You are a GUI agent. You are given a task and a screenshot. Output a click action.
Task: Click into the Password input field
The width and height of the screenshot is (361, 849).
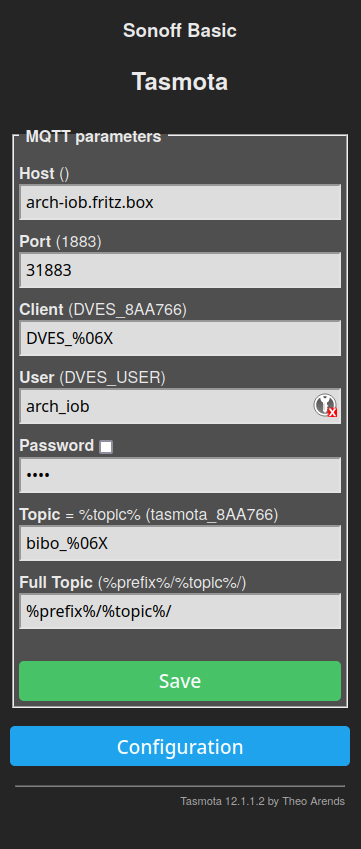pyautogui.click(x=180, y=475)
